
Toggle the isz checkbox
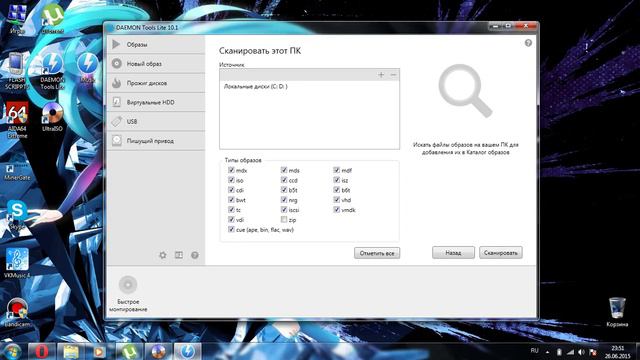336,180
